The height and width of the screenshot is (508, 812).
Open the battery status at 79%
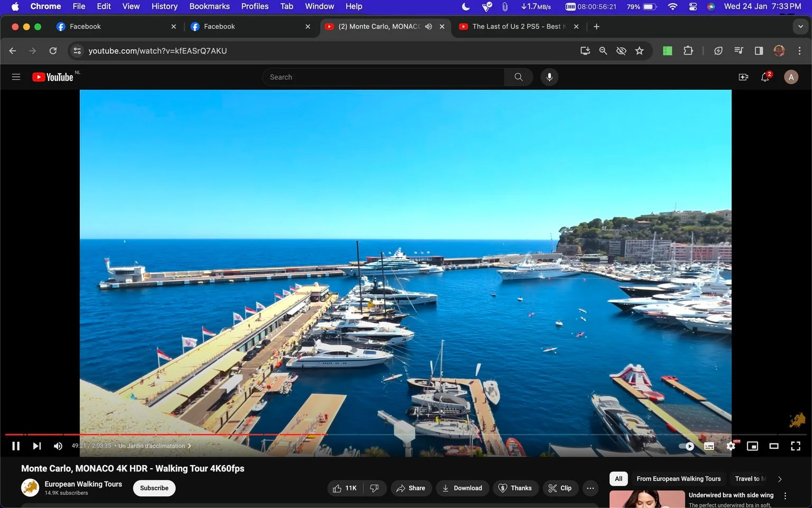tap(642, 6)
